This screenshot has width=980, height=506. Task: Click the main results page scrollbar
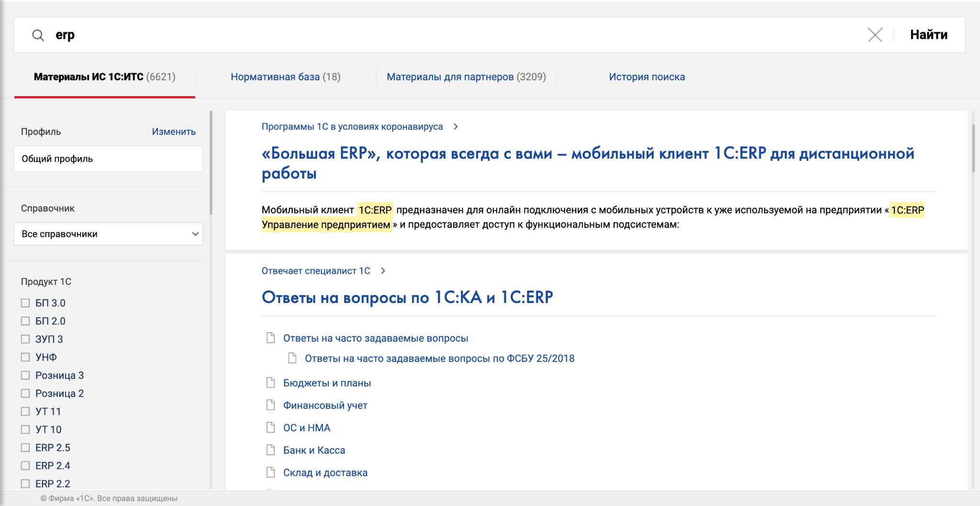tap(973, 148)
